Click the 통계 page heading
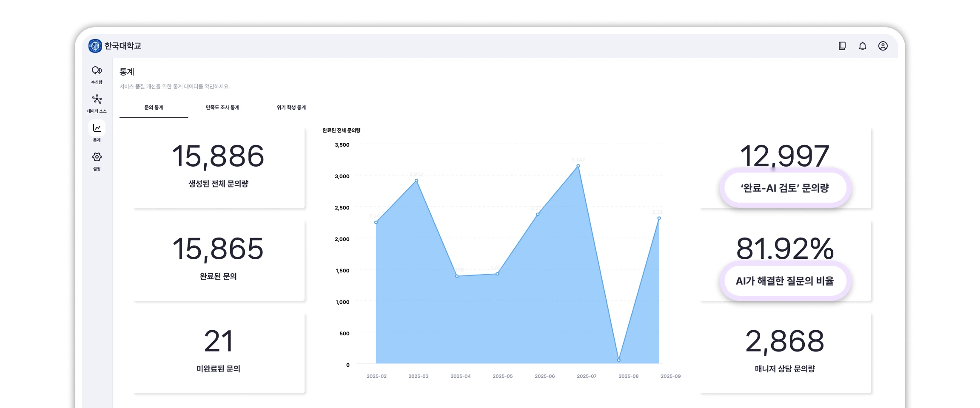 tap(127, 72)
